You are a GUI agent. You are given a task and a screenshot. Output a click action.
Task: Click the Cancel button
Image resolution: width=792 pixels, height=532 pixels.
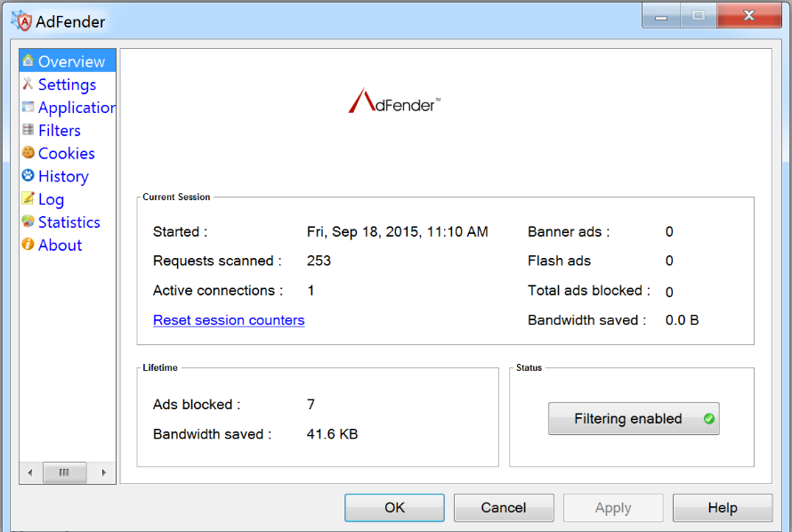504,507
